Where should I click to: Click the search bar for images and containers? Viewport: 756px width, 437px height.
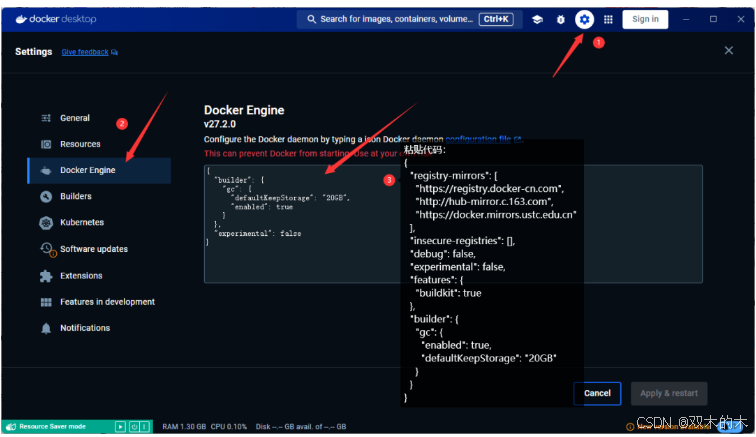tap(409, 19)
